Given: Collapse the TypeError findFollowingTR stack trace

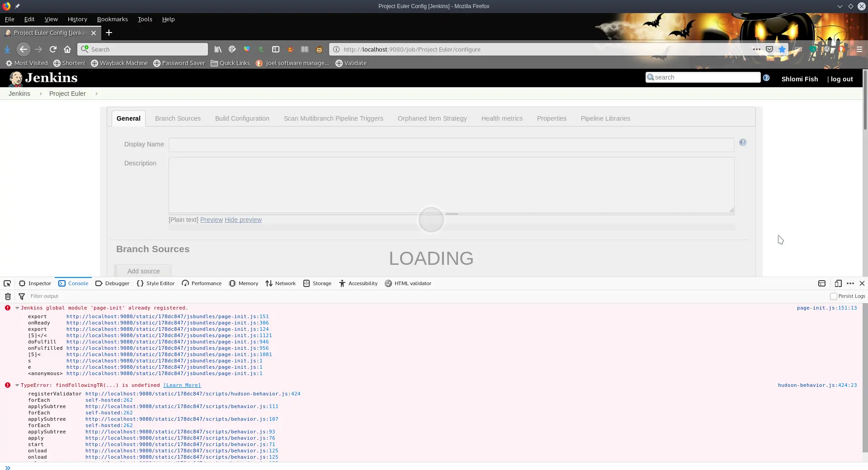Looking at the screenshot, I should (x=17, y=385).
